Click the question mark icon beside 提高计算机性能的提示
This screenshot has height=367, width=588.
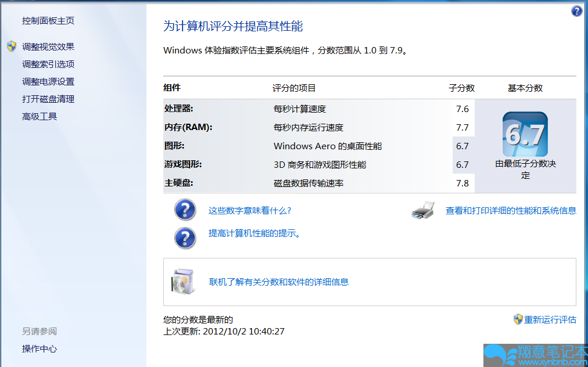click(185, 238)
